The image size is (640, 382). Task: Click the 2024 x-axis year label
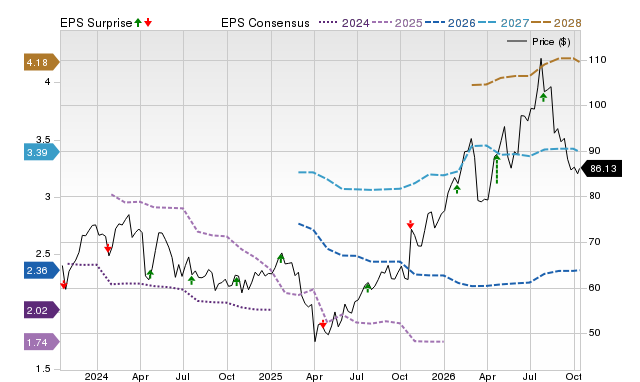96,376
